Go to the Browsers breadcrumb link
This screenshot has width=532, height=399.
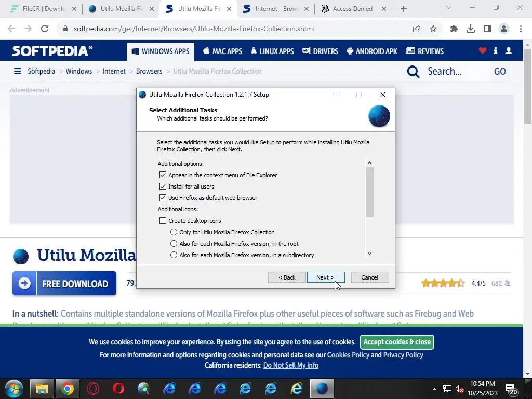pyautogui.click(x=149, y=71)
